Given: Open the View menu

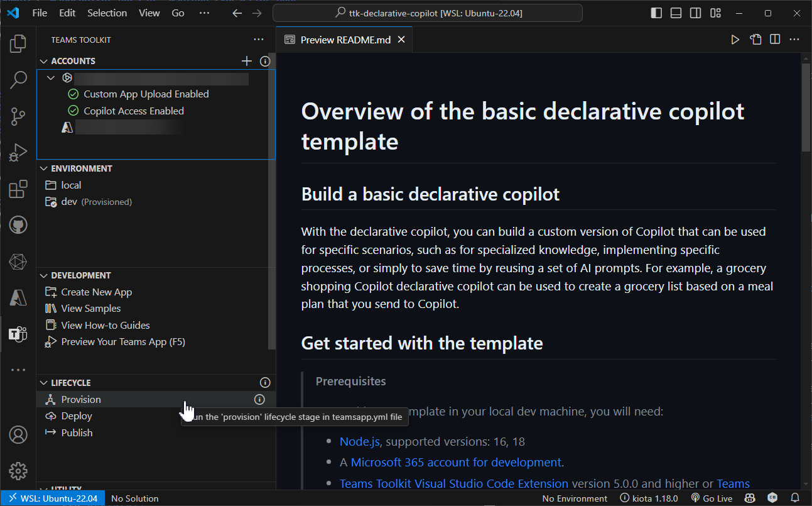Looking at the screenshot, I should coord(149,13).
